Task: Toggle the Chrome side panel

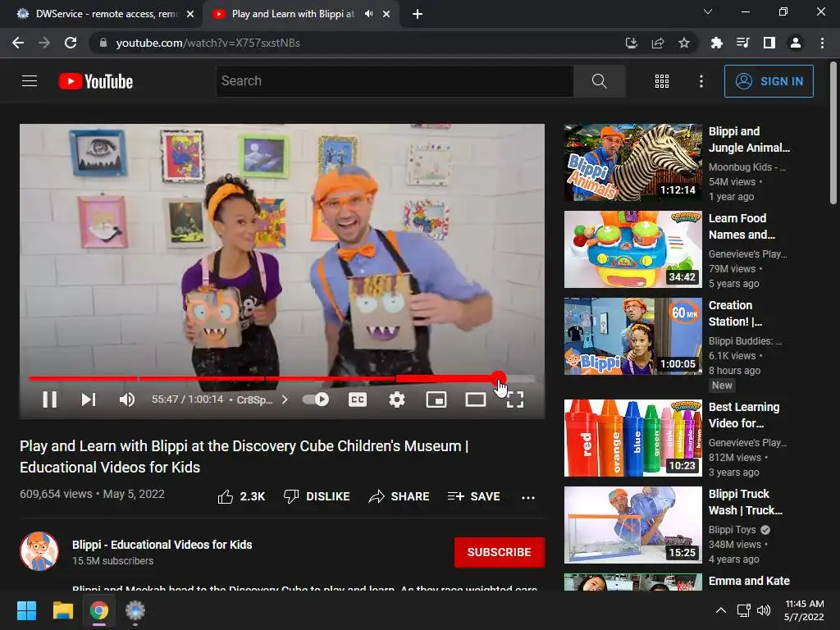Action: tap(769, 43)
